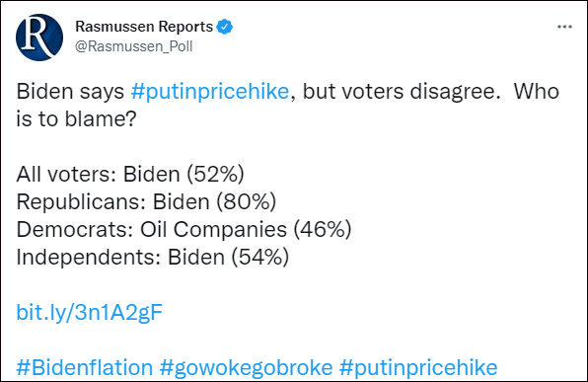Follow the bit.ly/3n1A2gF link
The width and height of the screenshot is (588, 382).
pos(89,312)
